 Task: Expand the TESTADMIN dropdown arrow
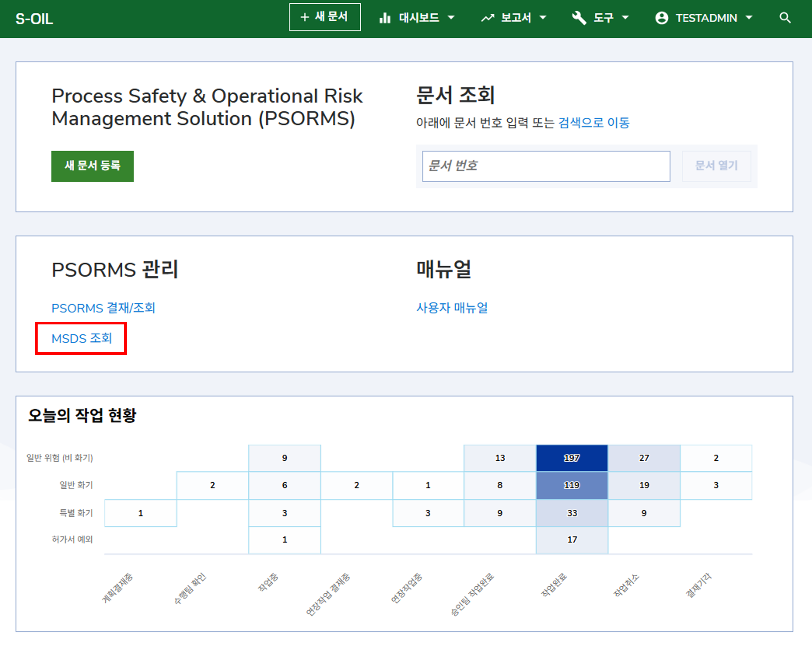[749, 17]
